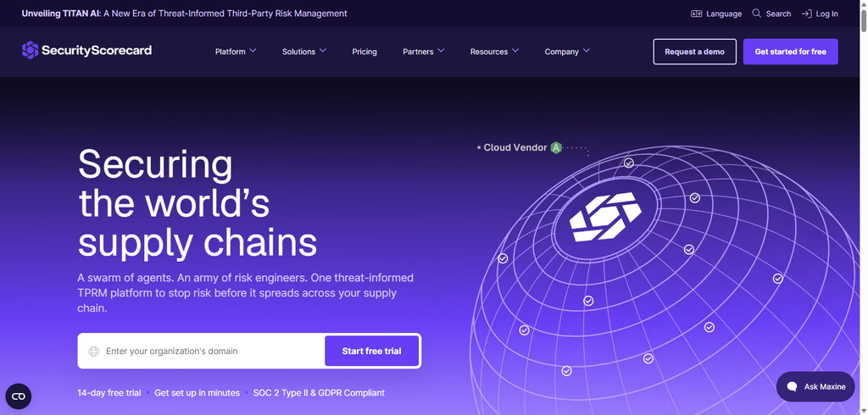Click the Log In link
Screen dimensions: 868x415
[x=820, y=14]
